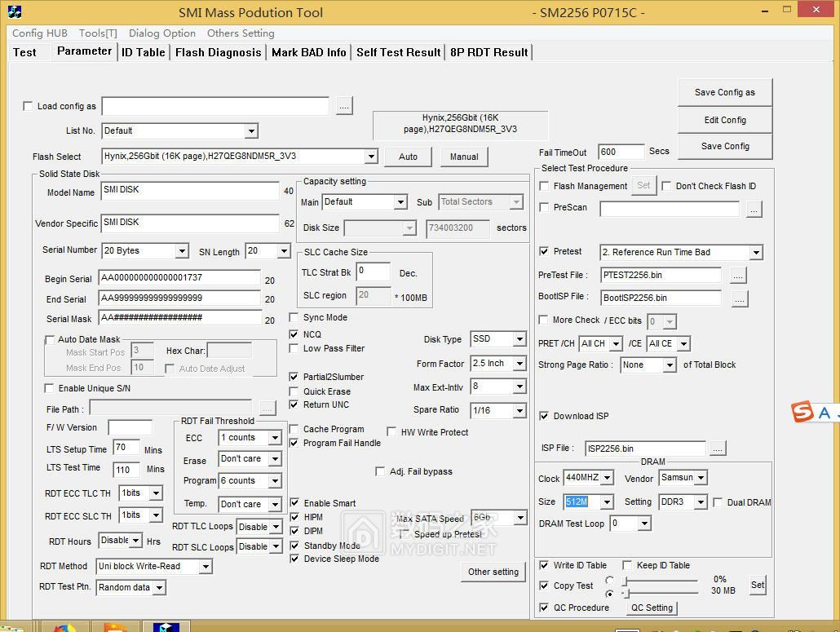Check the Dual DRAM option
This screenshot has width=840, height=632.
click(x=718, y=502)
